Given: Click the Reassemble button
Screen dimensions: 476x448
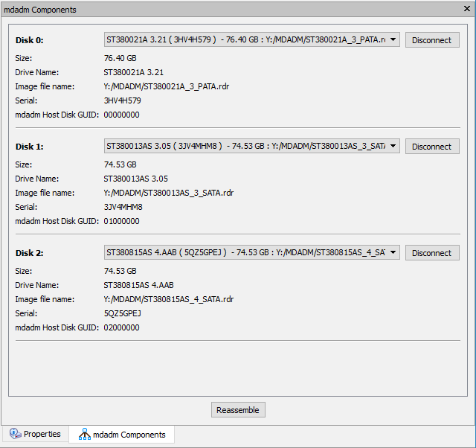Looking at the screenshot, I should (x=238, y=410).
